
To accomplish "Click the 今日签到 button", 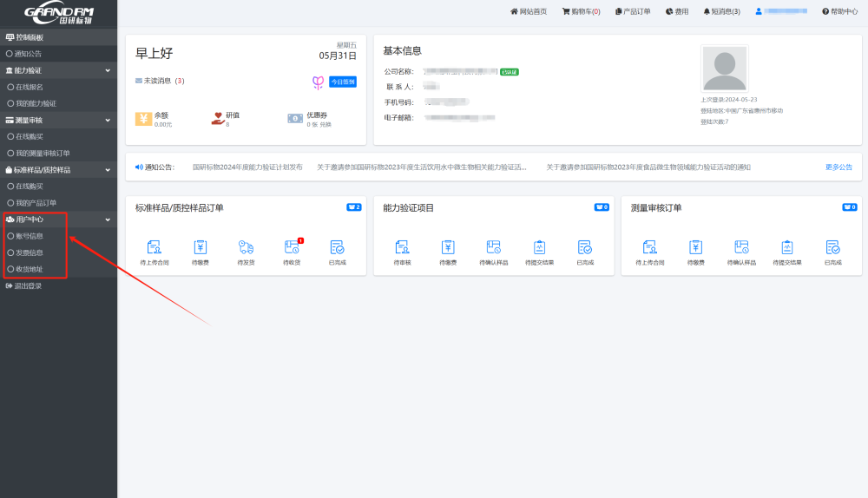I will tap(342, 82).
